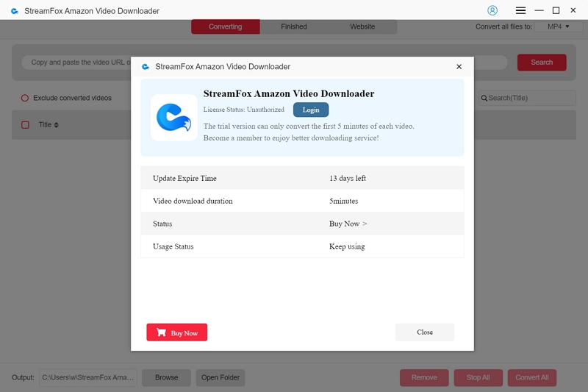This screenshot has width=588, height=392.
Task: Click the Convert All button
Action: 532,378
